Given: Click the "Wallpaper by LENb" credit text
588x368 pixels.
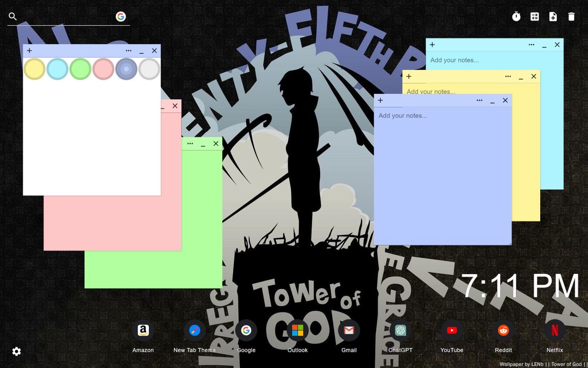Looking at the screenshot, I should click(x=521, y=364).
